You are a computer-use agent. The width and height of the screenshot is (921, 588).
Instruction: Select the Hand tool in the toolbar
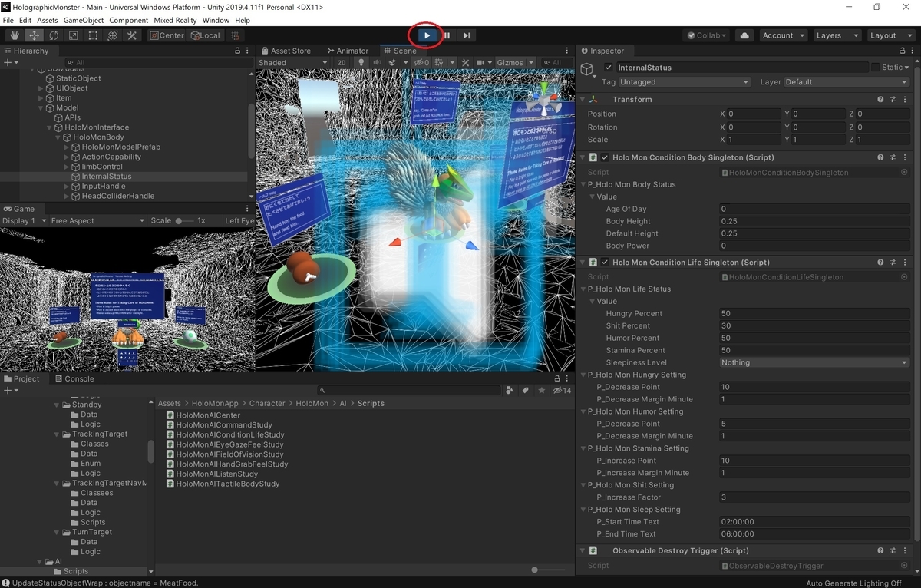click(x=15, y=35)
